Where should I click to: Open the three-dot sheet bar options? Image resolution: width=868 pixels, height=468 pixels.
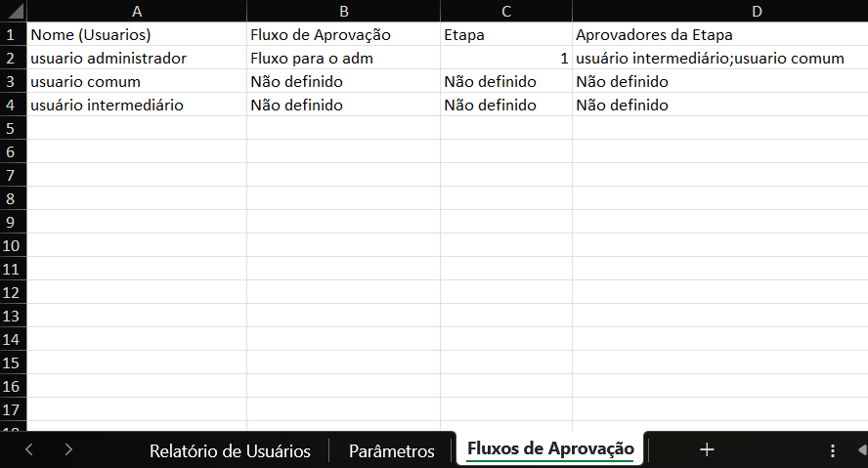[x=833, y=450]
